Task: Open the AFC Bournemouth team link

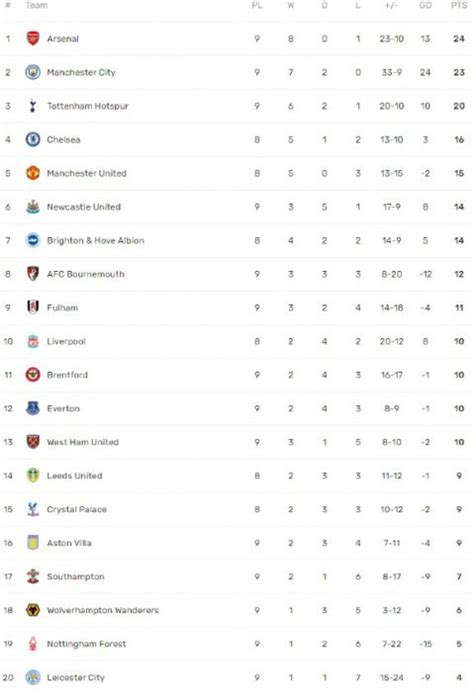Action: pos(86,274)
